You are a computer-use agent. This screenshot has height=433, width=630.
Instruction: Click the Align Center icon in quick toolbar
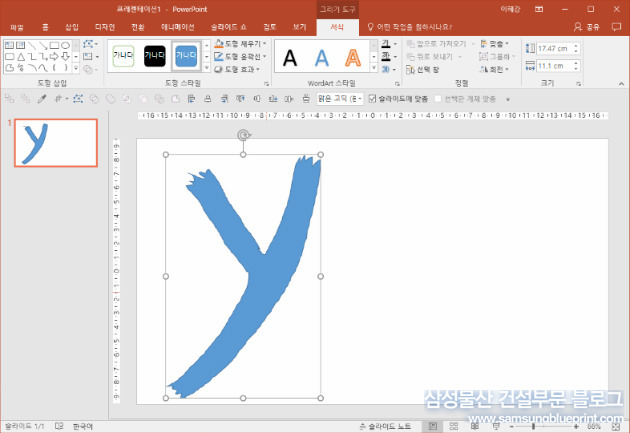click(x=208, y=99)
